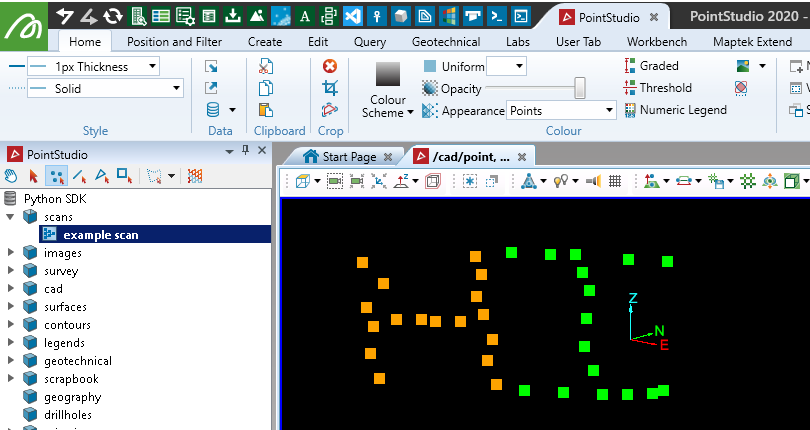The height and width of the screenshot is (430, 810).
Task: Toggle the point selection mode button
Action: pos(56,176)
